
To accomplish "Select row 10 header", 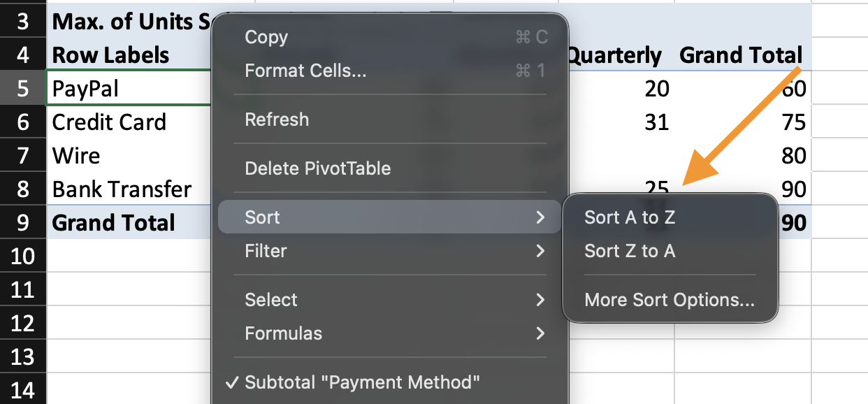I will click(x=23, y=256).
